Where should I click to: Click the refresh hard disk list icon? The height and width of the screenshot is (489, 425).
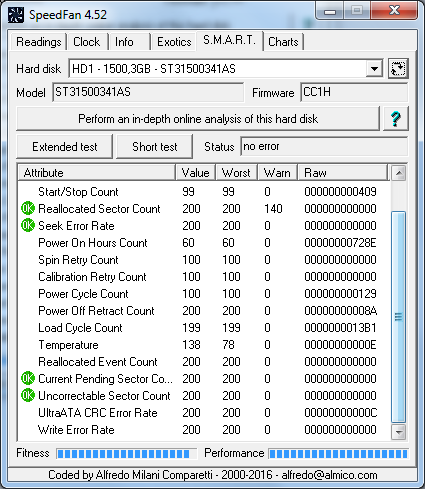[x=398, y=69]
